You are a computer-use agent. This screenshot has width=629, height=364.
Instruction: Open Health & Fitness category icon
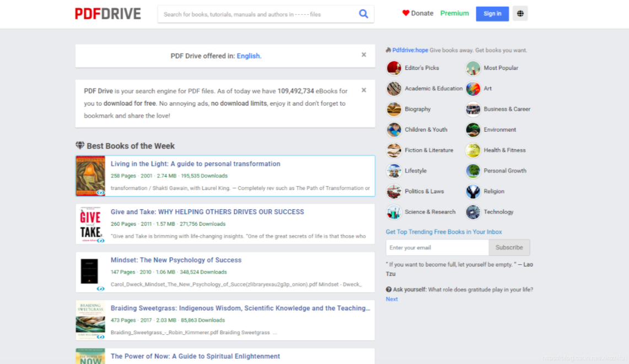tap(473, 150)
